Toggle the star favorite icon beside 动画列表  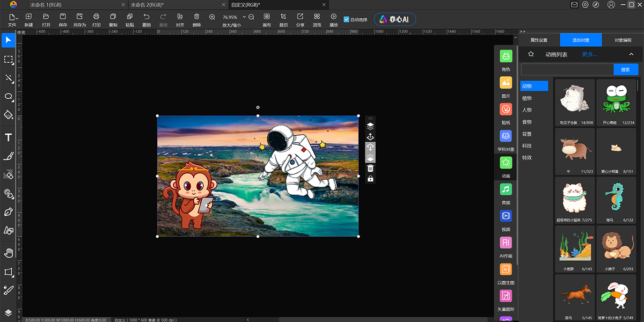point(531,54)
